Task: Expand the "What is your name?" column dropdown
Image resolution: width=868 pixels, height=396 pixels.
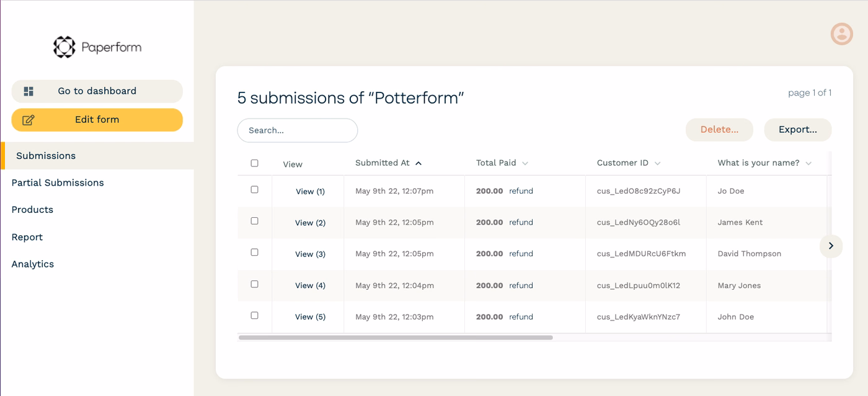Action: click(x=808, y=163)
